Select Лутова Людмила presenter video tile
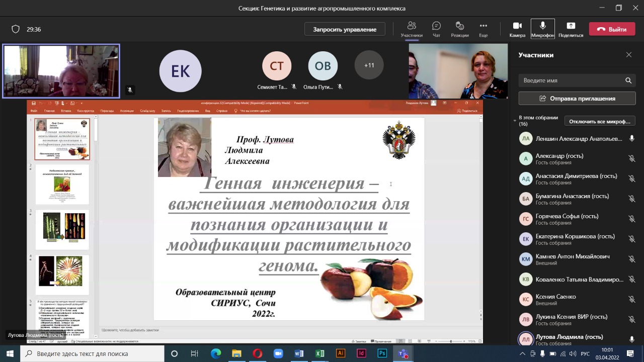Image resolution: width=644 pixels, height=362 pixels. 61,71
